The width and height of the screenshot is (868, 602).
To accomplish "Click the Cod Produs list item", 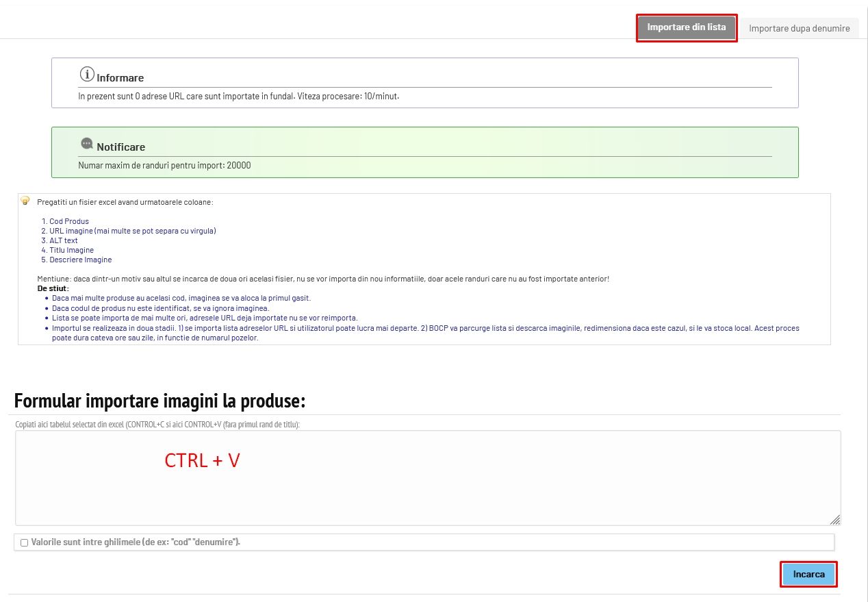I will pyautogui.click(x=68, y=221).
